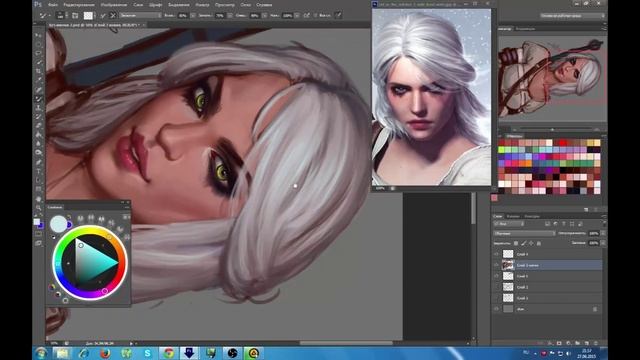Open the Фильтр menu
The width and height of the screenshot is (640, 360).
pyautogui.click(x=202, y=5)
